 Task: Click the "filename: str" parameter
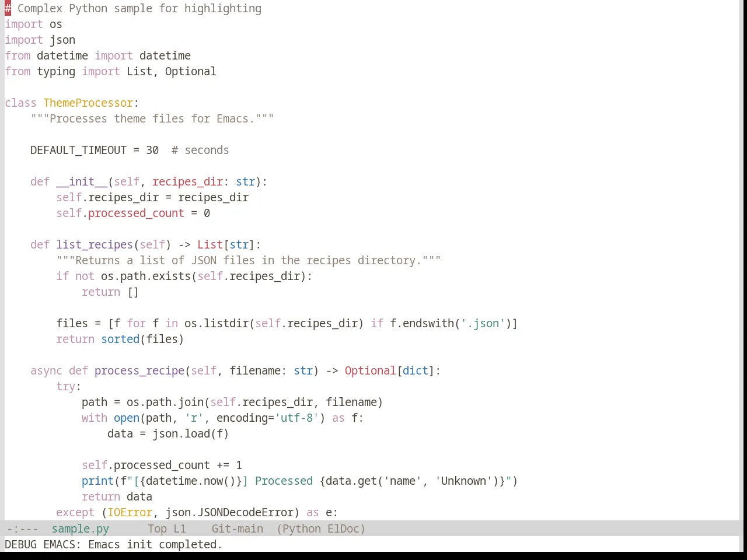click(271, 371)
